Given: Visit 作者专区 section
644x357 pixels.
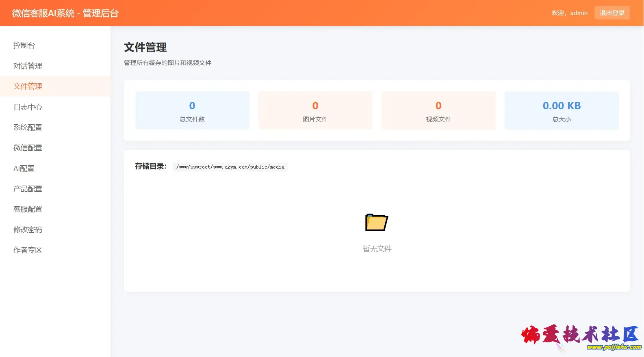Looking at the screenshot, I should click(28, 250).
